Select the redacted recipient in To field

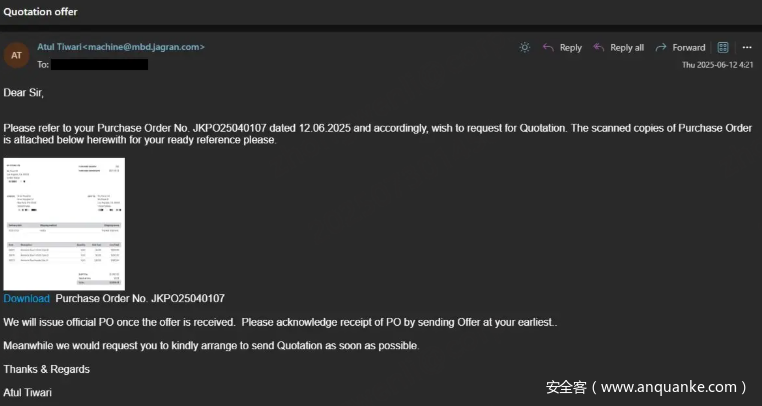pyautogui.click(x=99, y=64)
